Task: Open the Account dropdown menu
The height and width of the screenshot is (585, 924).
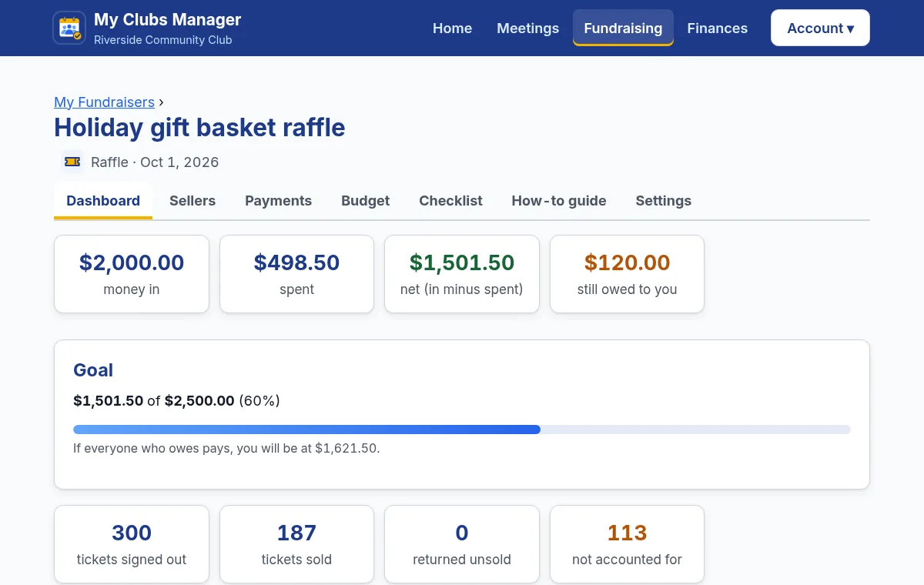Action: tap(820, 28)
